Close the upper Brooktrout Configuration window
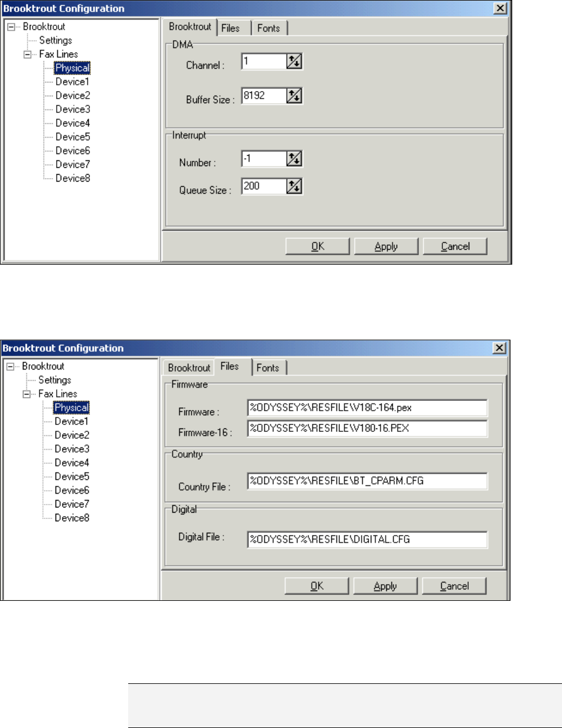This screenshot has height=728, width=562. (x=500, y=8)
